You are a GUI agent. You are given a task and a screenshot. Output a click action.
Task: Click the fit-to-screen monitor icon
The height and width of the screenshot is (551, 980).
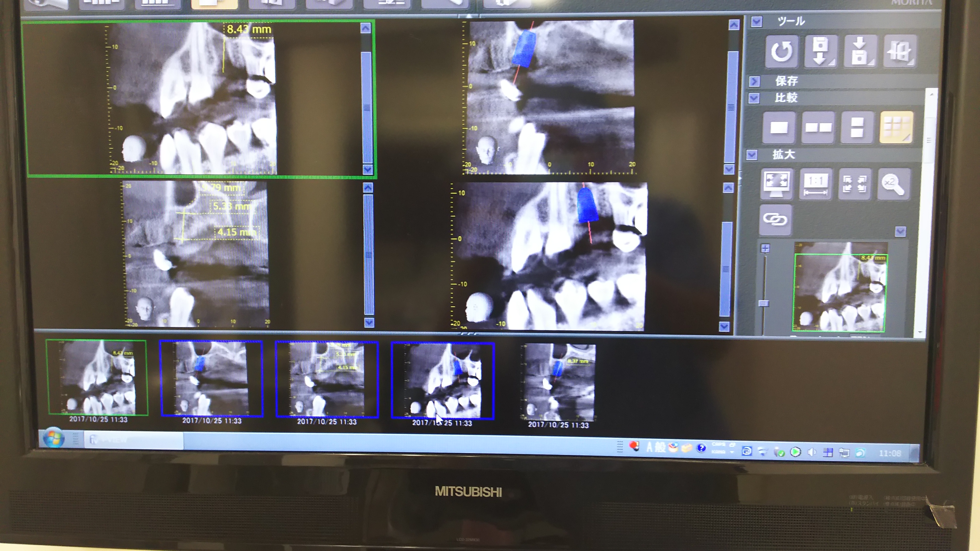pos(776,184)
